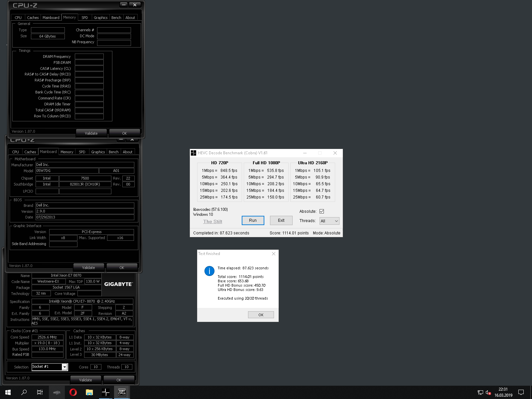
Task: Open the notification center icon
Action: [x=521, y=392]
